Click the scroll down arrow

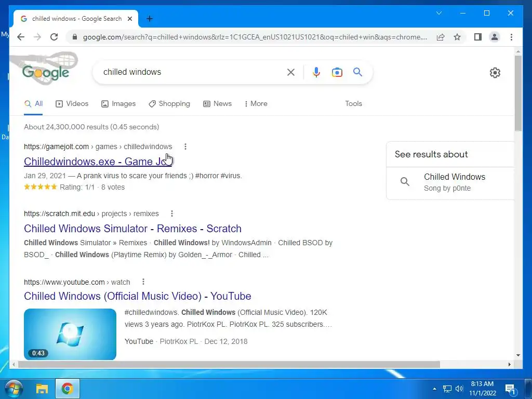coord(518,355)
